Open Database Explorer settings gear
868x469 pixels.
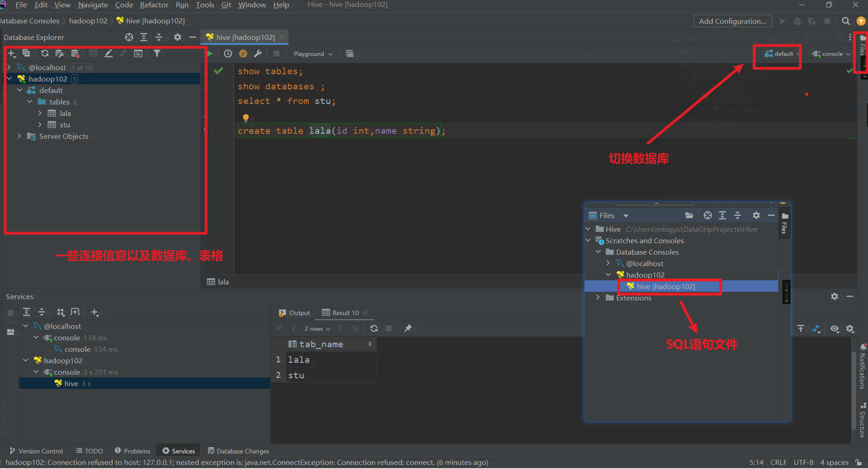(177, 37)
